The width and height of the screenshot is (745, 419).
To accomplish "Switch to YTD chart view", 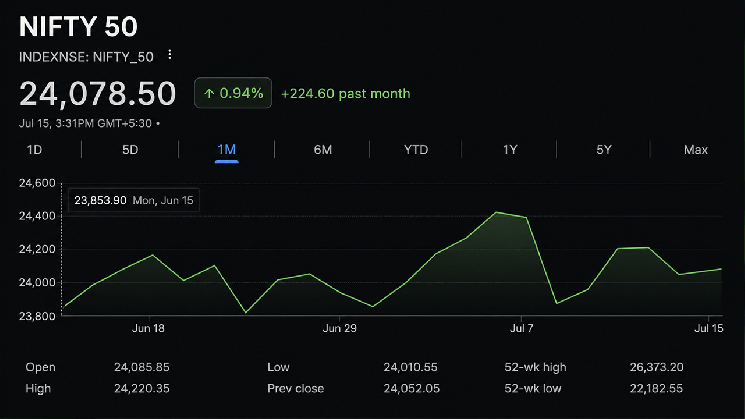I will click(x=416, y=150).
